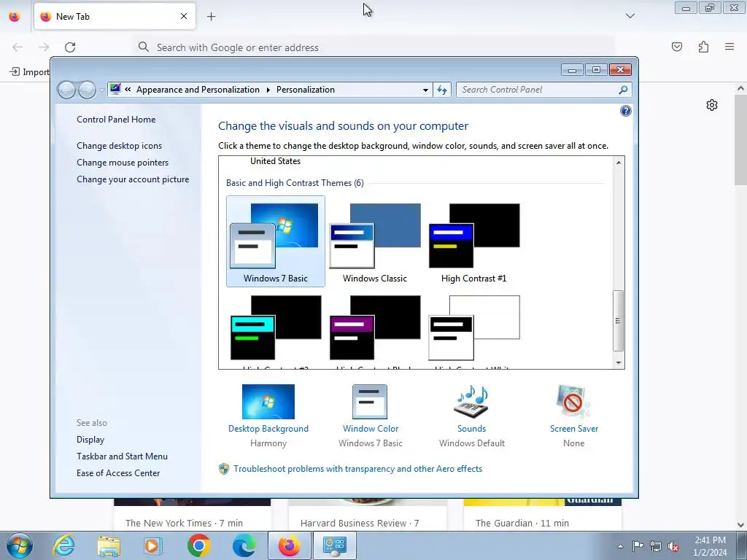The height and width of the screenshot is (560, 747).
Task: Choose the High Contrast #1 theme
Action: pyautogui.click(x=474, y=241)
